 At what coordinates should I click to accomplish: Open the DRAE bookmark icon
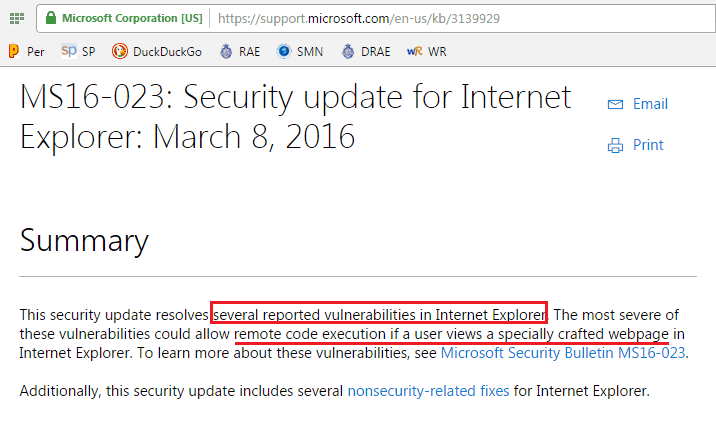pos(348,51)
